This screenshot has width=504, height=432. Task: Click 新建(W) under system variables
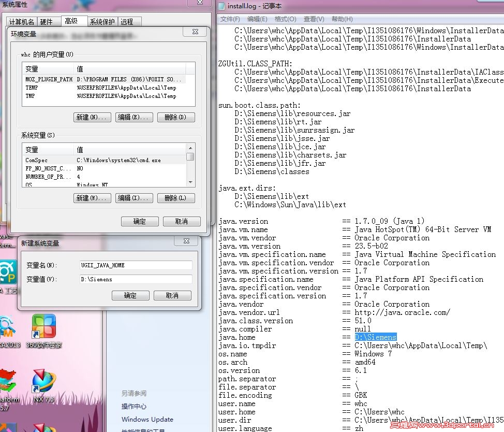tap(92, 198)
